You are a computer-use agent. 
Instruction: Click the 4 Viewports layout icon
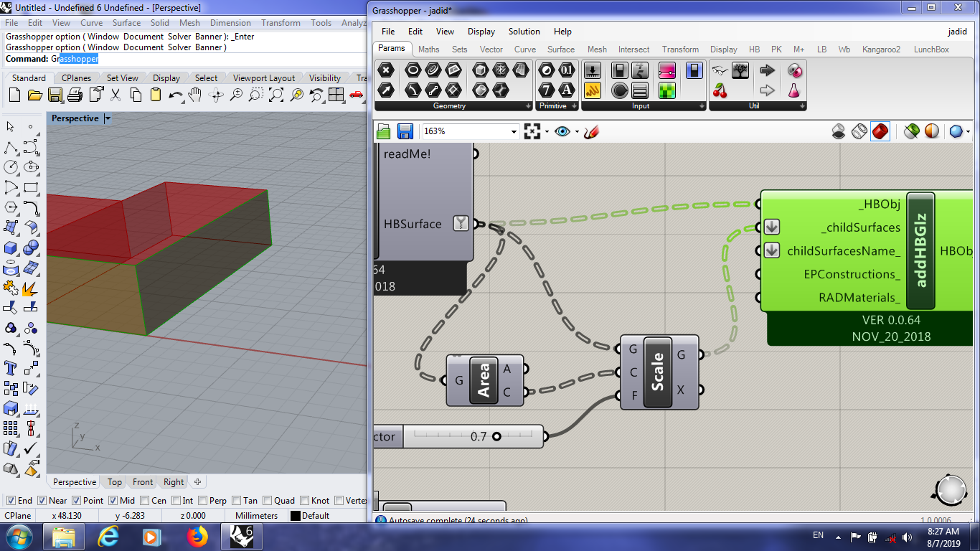336,95
